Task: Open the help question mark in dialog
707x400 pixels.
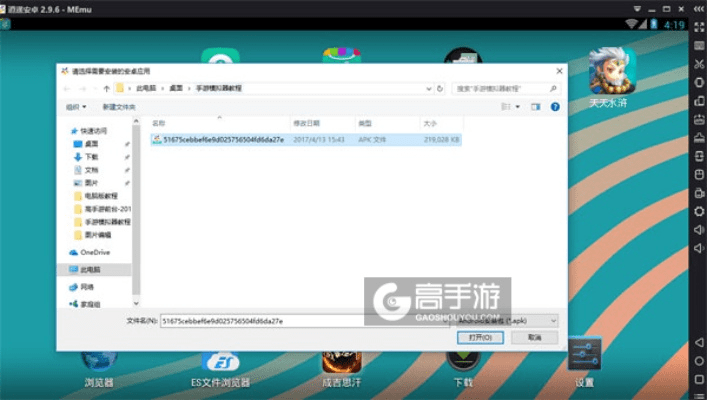Action: [x=555, y=107]
